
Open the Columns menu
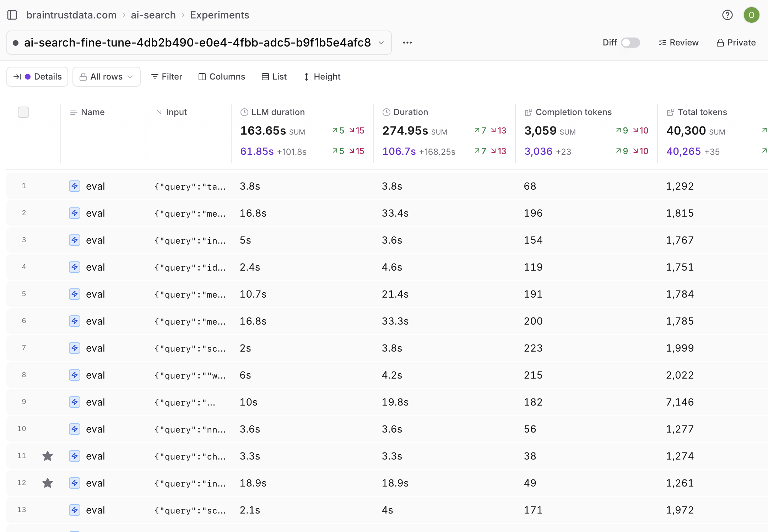(222, 77)
